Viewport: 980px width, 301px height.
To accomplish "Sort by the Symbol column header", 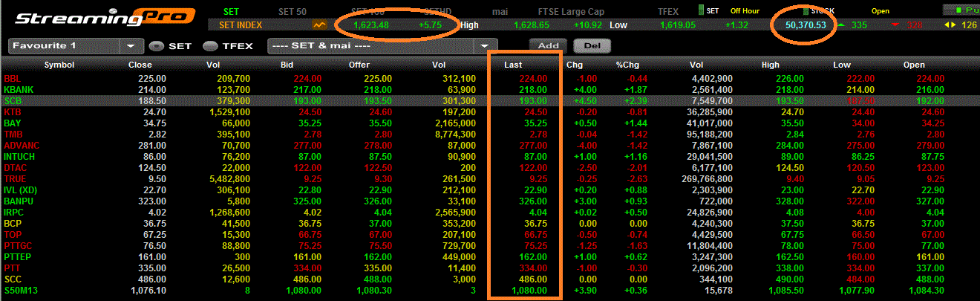I will pos(59,65).
